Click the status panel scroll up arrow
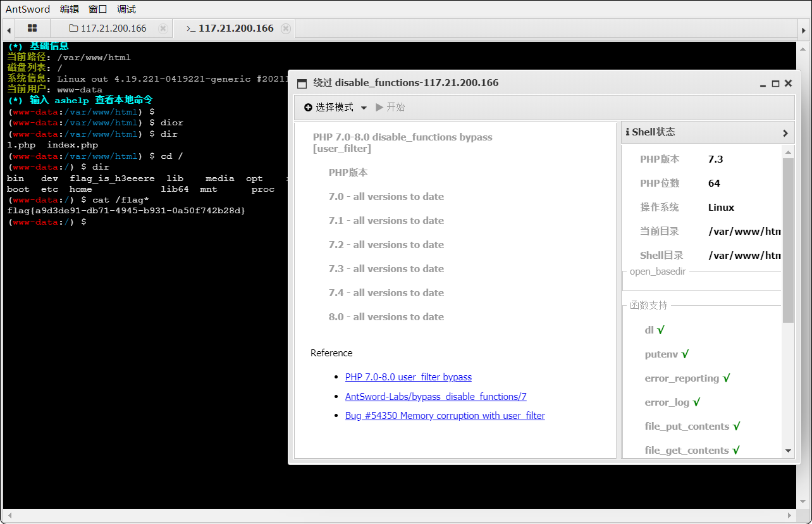 788,152
